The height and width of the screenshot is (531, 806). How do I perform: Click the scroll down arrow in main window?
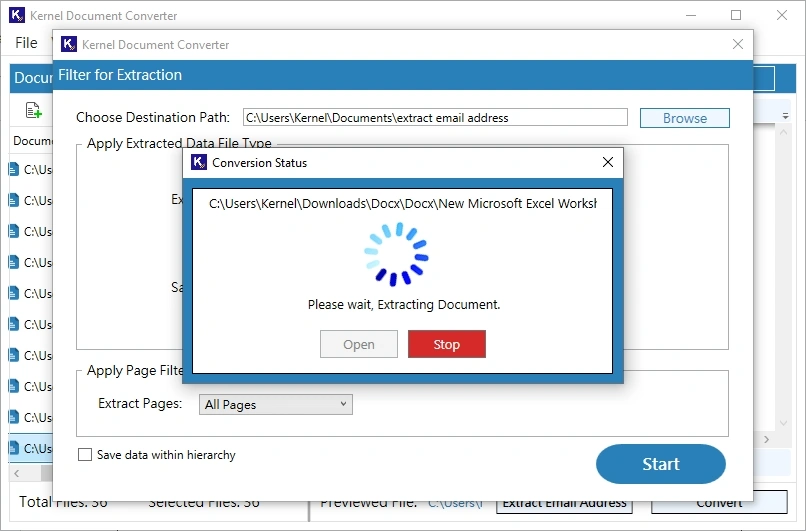[x=783, y=424]
